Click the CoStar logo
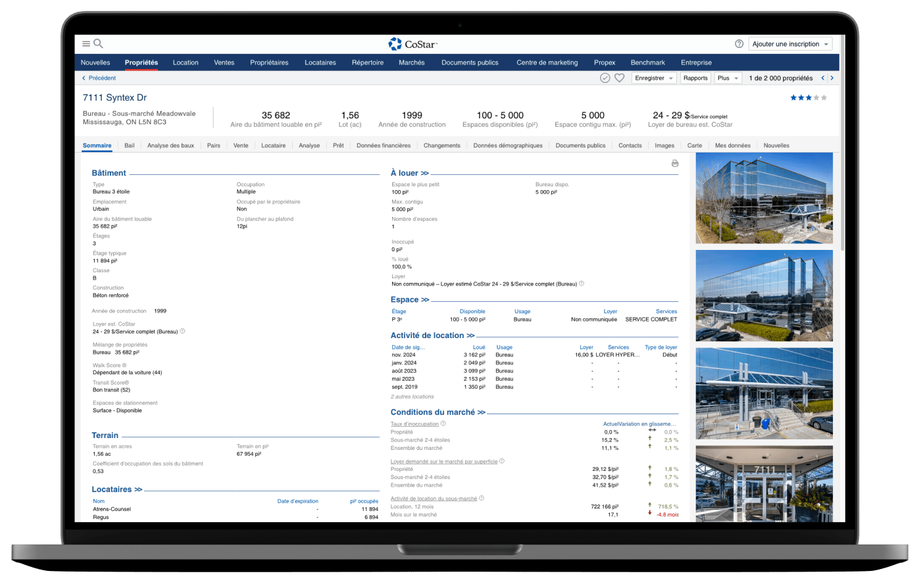921x588 pixels. [x=412, y=44]
